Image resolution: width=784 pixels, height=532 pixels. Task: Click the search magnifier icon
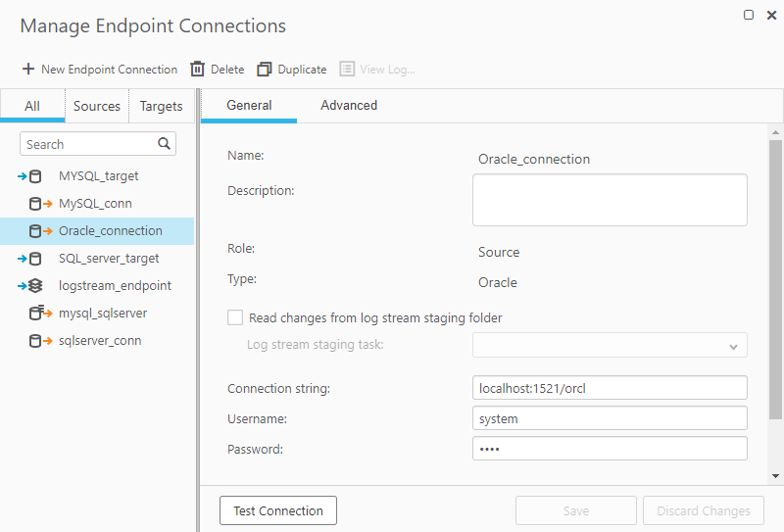point(164,144)
